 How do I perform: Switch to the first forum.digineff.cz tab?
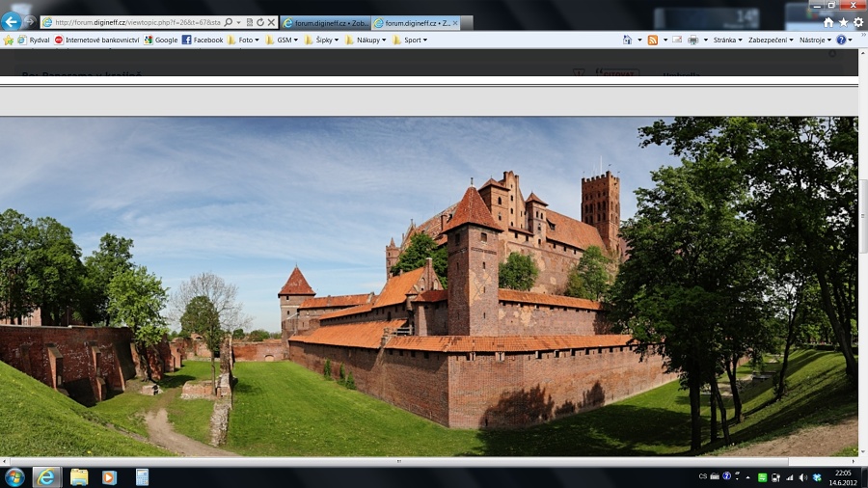click(x=325, y=22)
